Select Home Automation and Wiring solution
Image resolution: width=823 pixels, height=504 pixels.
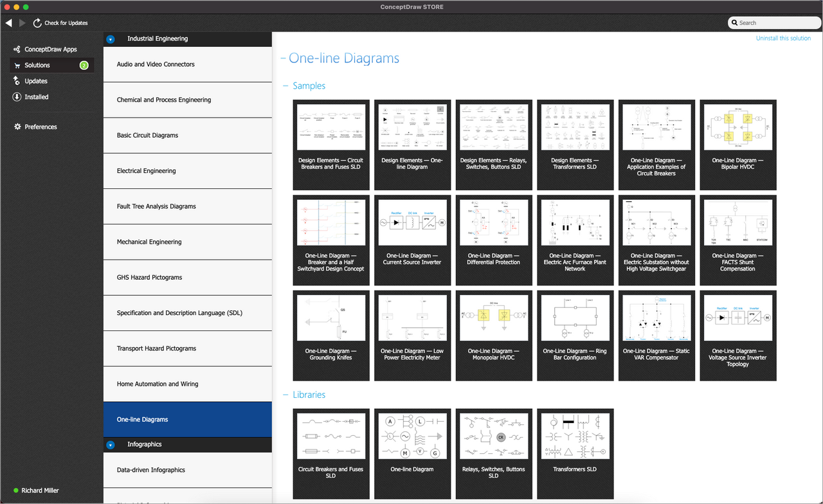[188, 384]
